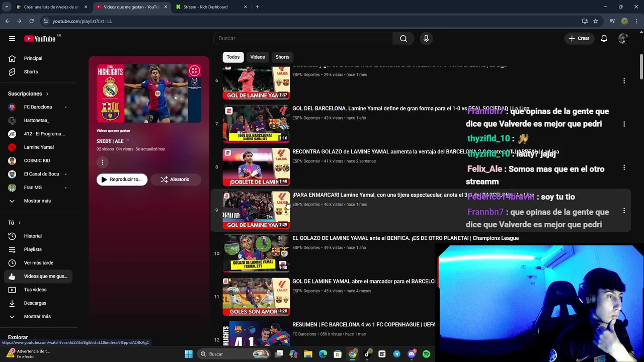This screenshot has width=644, height=362.
Task: Expand subscriptions with Mostrar más
Action: (38, 201)
